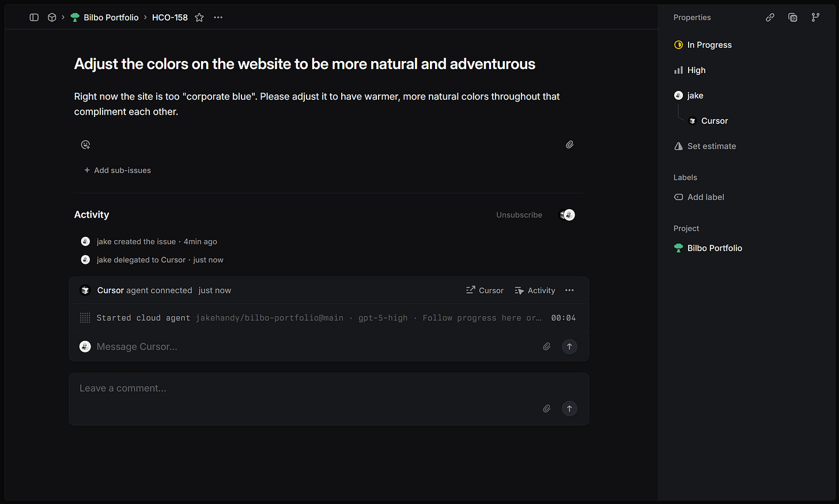This screenshot has width=839, height=504.
Task: Click the Project section heading
Action: tap(686, 229)
